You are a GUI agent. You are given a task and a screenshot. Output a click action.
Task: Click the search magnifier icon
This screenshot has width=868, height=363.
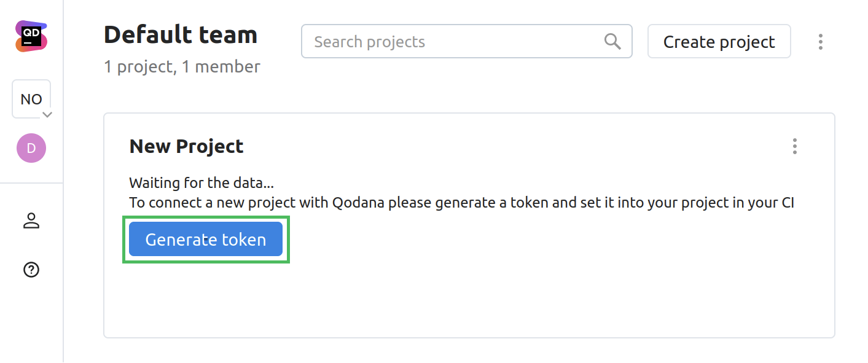click(612, 41)
